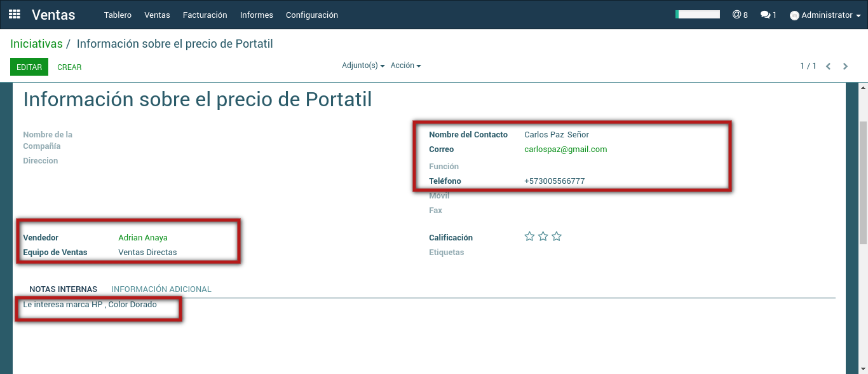The height and width of the screenshot is (374, 868).
Task: Expand the Adjunto(s) dropdown
Action: pos(363,66)
